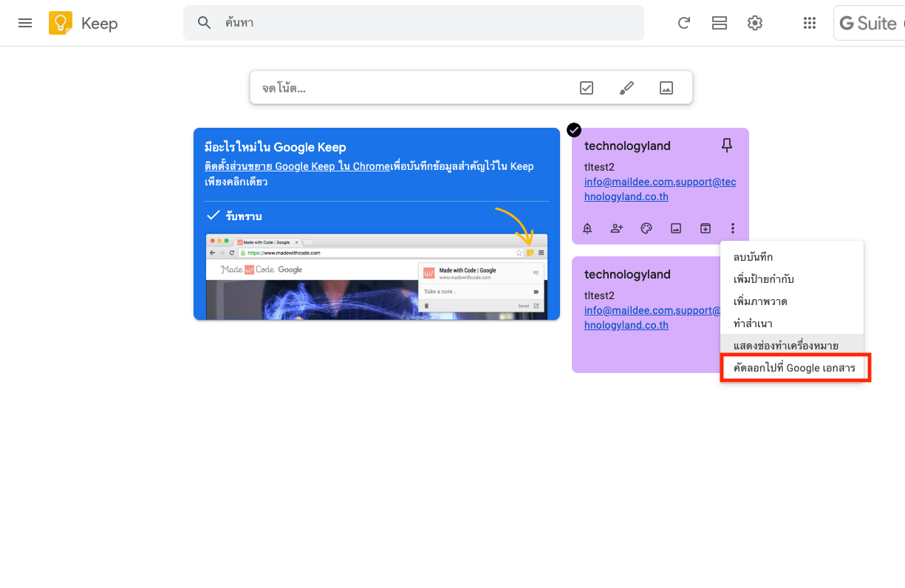The height and width of the screenshot is (588, 905).
Task: Add a collaborator to the note
Action: coord(617,228)
